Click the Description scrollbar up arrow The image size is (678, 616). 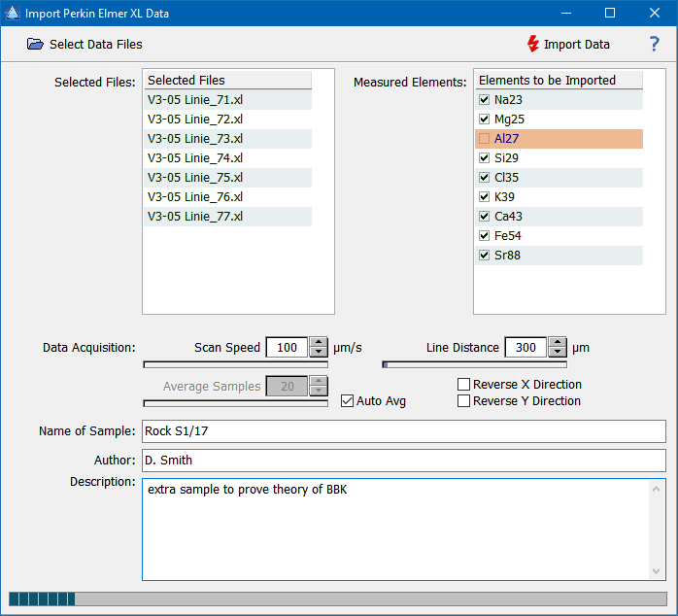(656, 490)
